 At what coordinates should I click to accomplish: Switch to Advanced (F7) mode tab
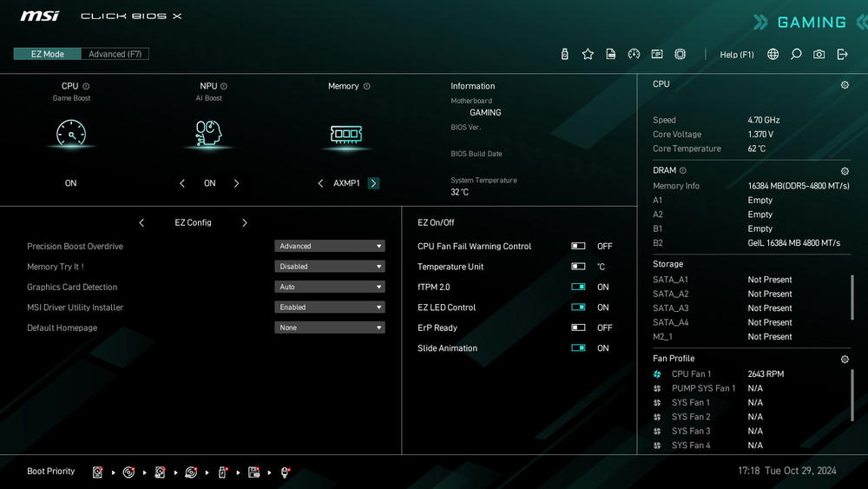click(115, 54)
